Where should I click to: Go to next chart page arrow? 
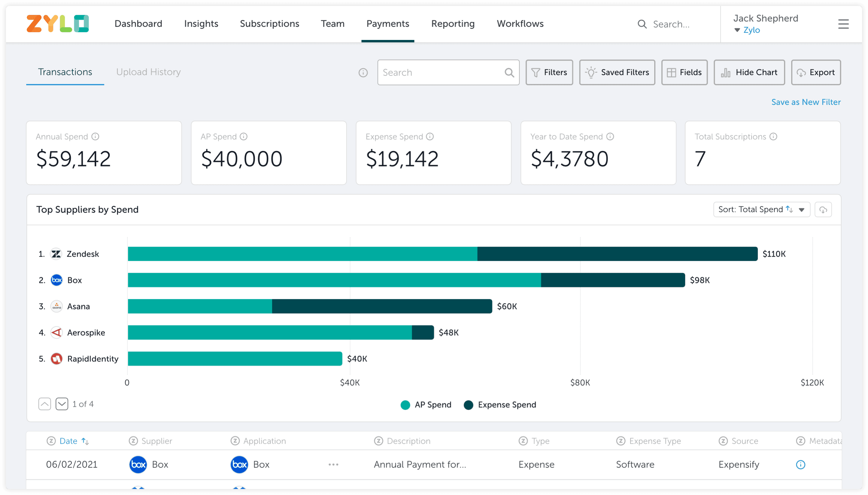click(x=62, y=404)
